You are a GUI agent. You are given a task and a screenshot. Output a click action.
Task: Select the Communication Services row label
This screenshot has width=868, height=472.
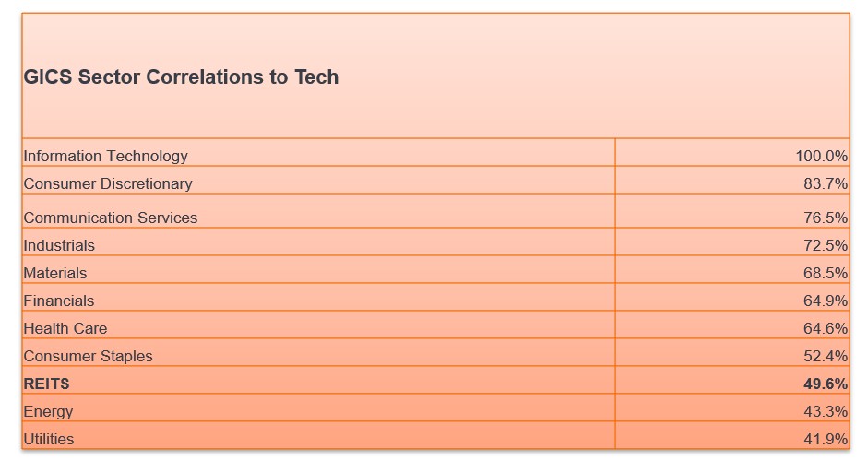(111, 218)
